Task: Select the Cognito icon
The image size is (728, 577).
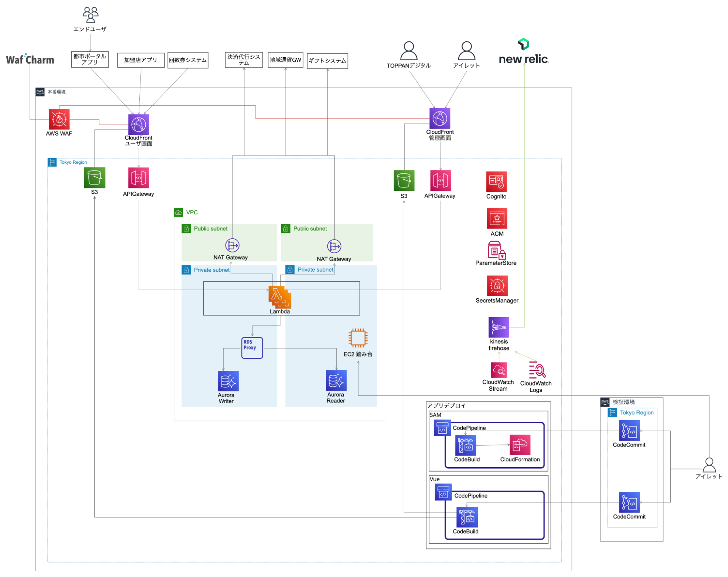Action: pyautogui.click(x=496, y=182)
